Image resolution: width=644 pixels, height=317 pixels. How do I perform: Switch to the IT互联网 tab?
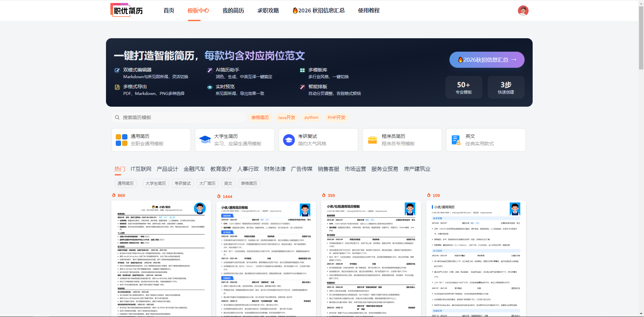pos(141,169)
